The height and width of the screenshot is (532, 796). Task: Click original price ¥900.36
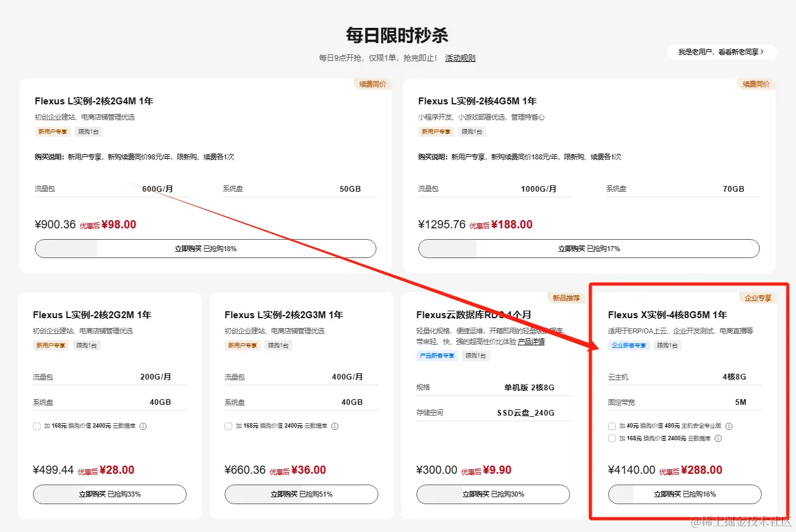(56, 225)
